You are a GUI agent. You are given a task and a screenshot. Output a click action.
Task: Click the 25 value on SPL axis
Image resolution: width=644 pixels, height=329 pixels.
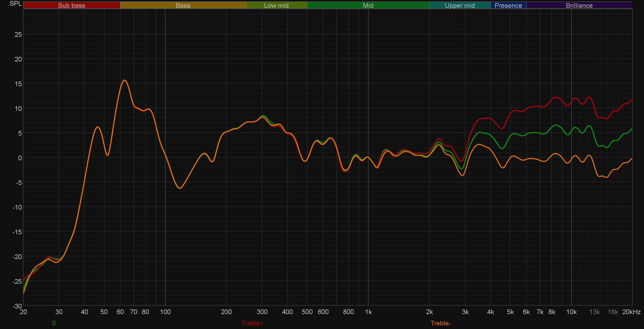(x=18, y=34)
